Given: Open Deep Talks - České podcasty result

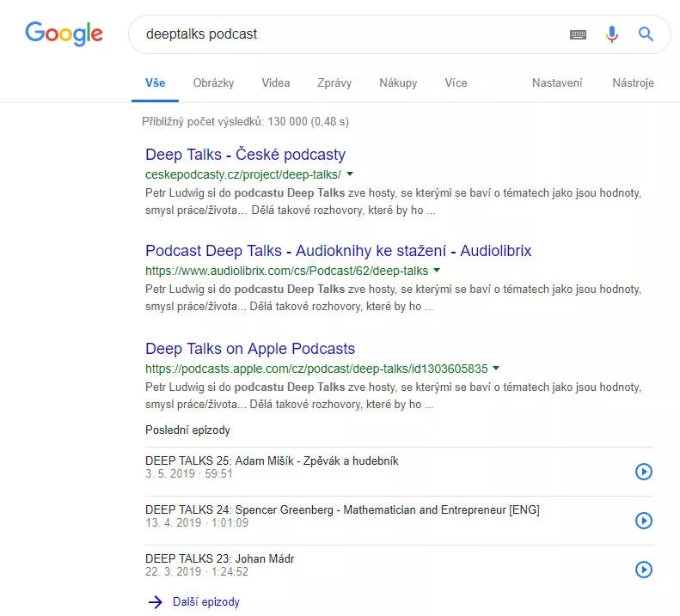Looking at the screenshot, I should (246, 155).
